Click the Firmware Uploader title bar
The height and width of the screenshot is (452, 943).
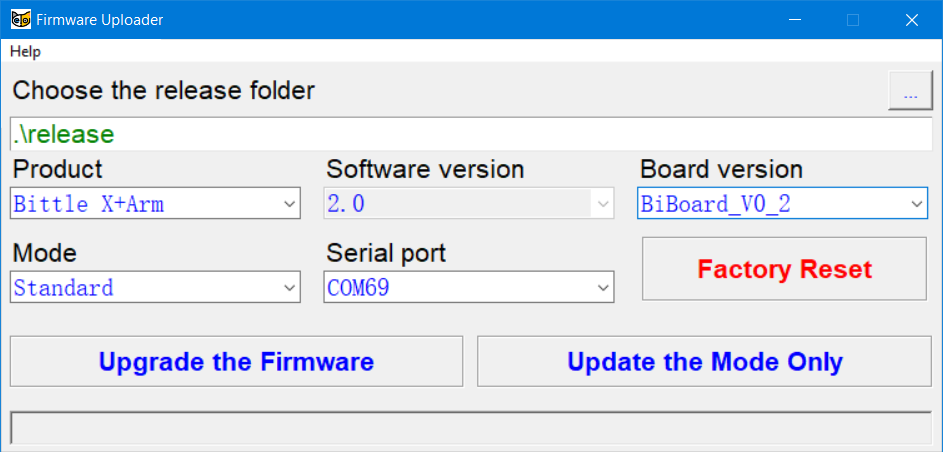(x=450, y=20)
